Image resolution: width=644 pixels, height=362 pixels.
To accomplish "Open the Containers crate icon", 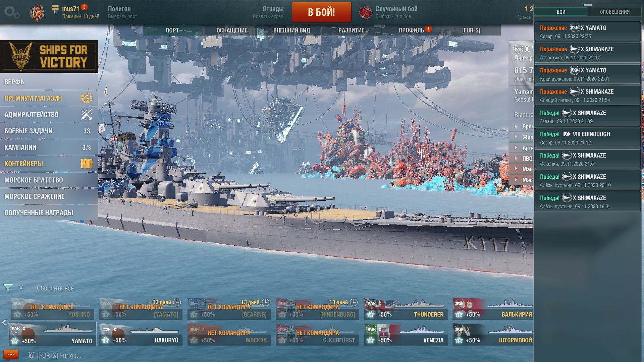I will tap(87, 164).
